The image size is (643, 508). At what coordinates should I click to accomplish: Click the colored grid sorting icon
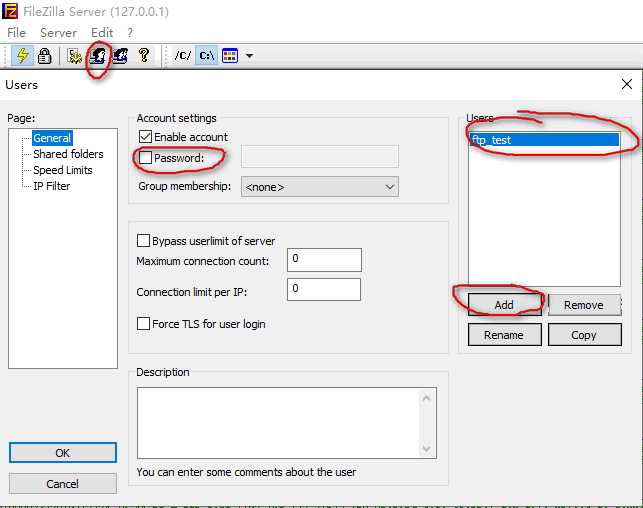point(230,55)
